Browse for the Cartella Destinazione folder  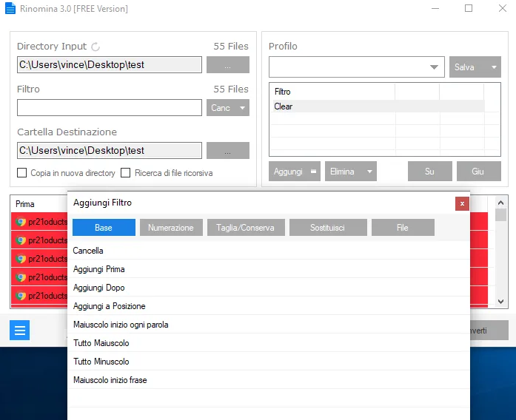pyautogui.click(x=228, y=150)
